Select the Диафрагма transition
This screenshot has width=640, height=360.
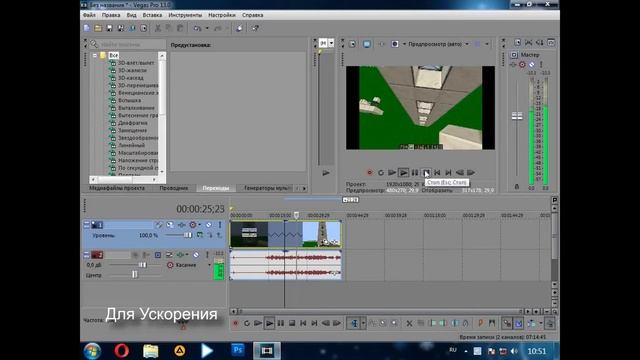[133, 123]
